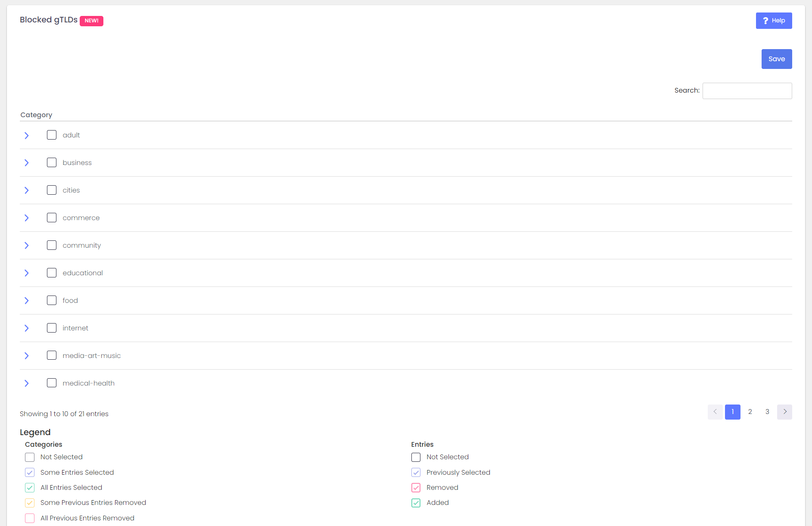The height and width of the screenshot is (526, 812).
Task: Expand the business category chevron
Action: (x=27, y=163)
